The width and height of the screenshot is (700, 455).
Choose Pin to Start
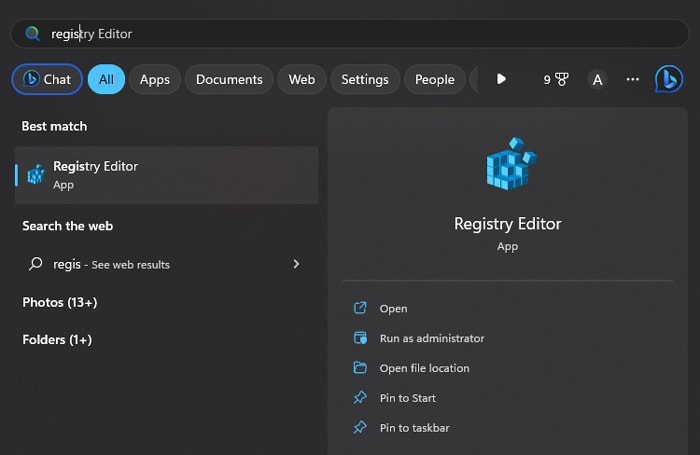tap(408, 398)
